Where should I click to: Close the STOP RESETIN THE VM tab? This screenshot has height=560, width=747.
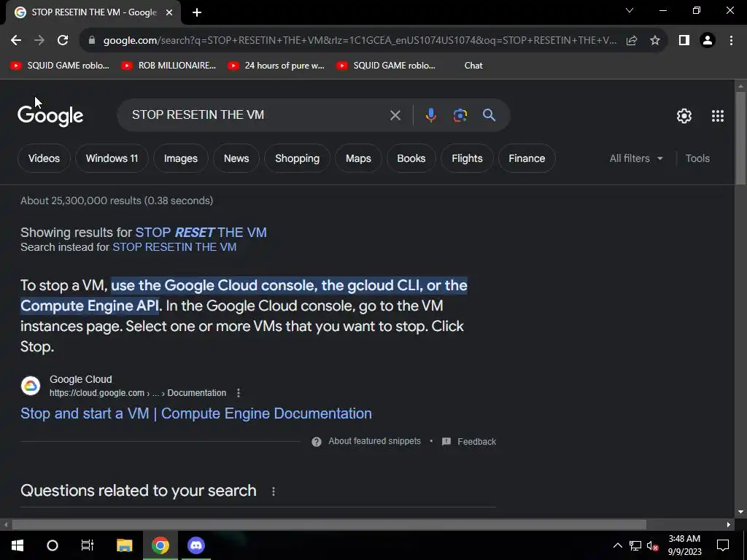coord(169,12)
